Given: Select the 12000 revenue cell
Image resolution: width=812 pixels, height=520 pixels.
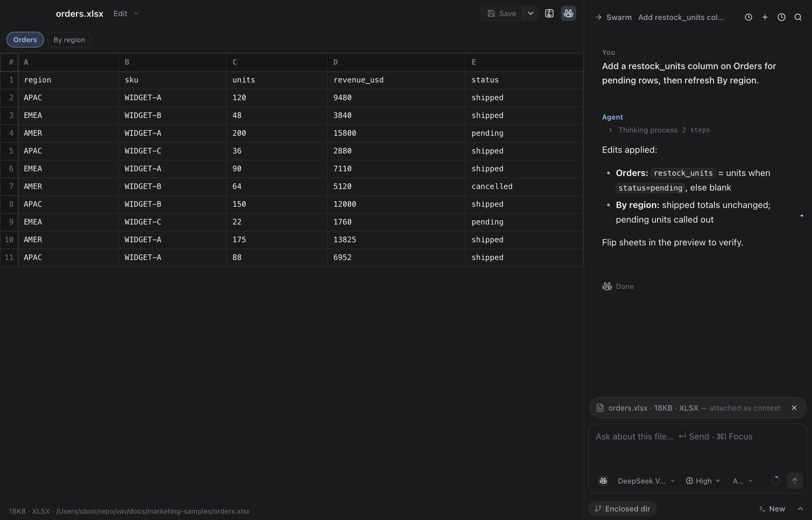Looking at the screenshot, I should click(x=396, y=204).
